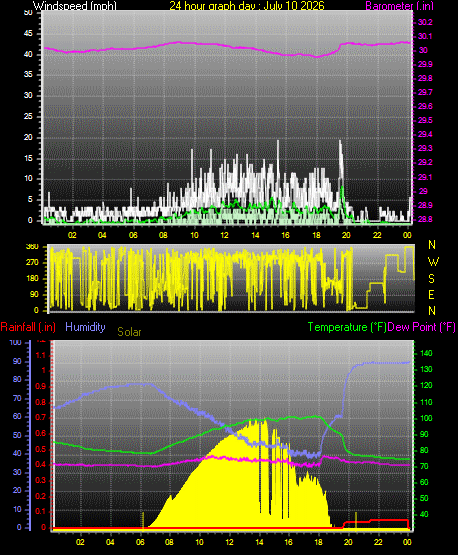458x555 pixels.
Task: Click the '140' value on the temperature axis
Action: [x=426, y=353]
